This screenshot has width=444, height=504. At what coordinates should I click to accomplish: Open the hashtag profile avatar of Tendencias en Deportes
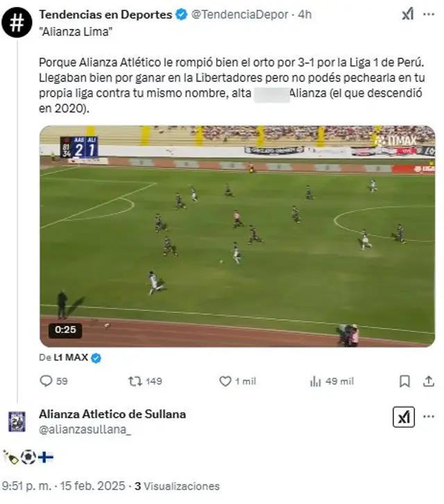click(17, 22)
